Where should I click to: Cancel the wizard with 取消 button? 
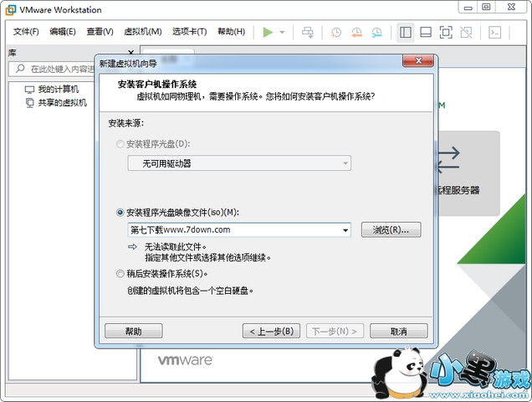399,331
